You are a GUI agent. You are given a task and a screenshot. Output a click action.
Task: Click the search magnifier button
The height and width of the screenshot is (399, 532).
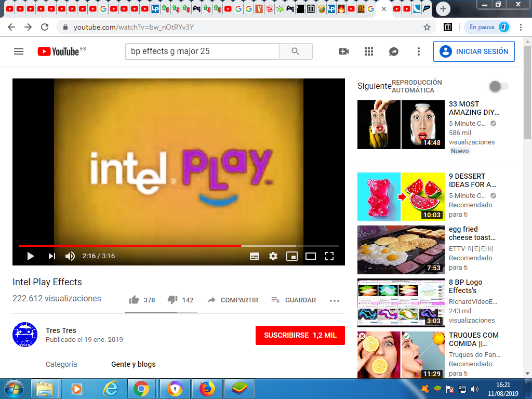[x=296, y=51]
